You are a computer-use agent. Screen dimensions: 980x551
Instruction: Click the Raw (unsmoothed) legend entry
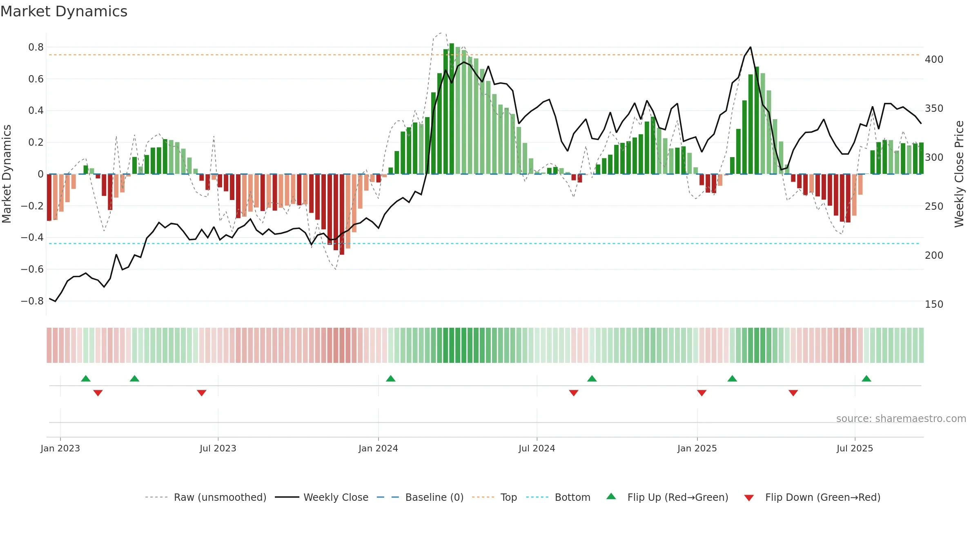tap(206, 497)
